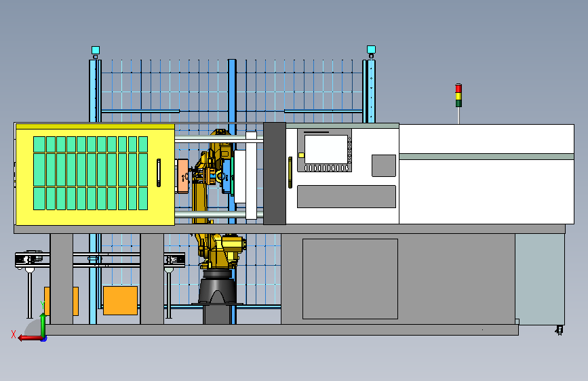The width and height of the screenshot is (588, 381).
Task: Select the white control panel display screen
Action: [x=326, y=149]
